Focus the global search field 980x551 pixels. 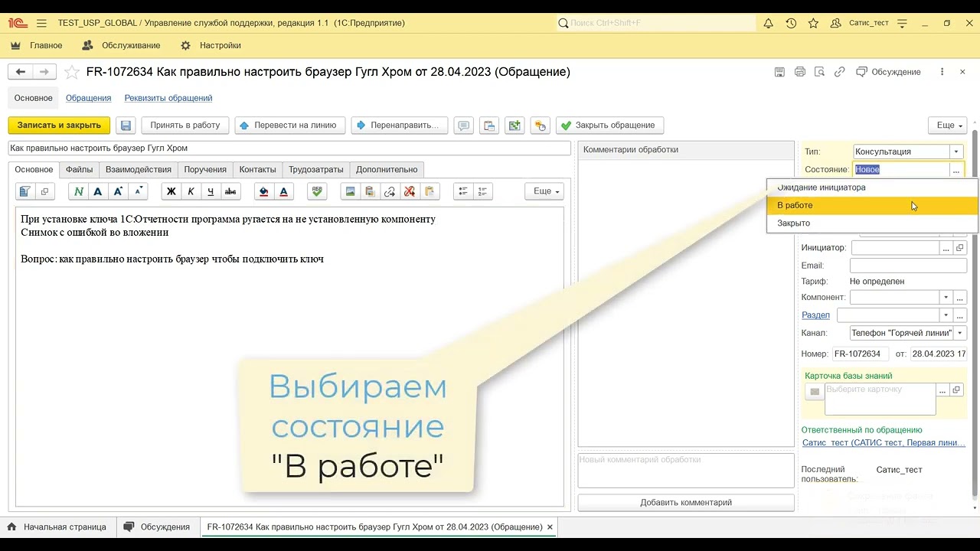tap(655, 23)
